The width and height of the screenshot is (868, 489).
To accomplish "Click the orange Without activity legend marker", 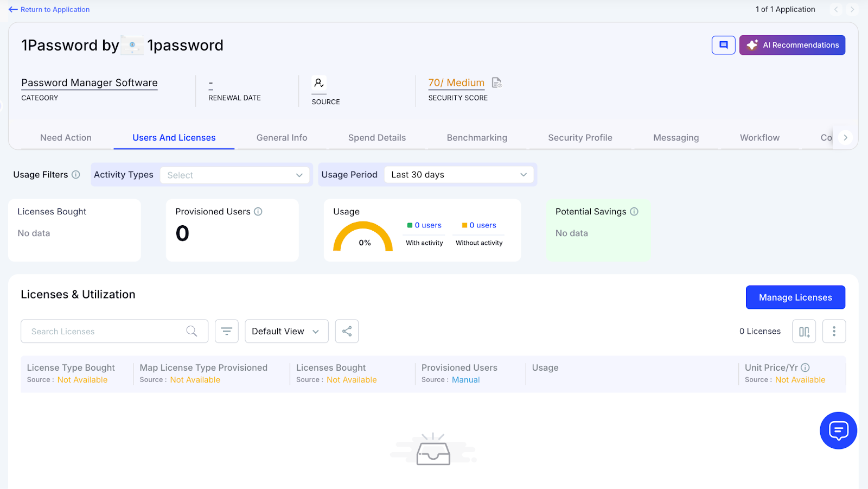I will 465,225.
